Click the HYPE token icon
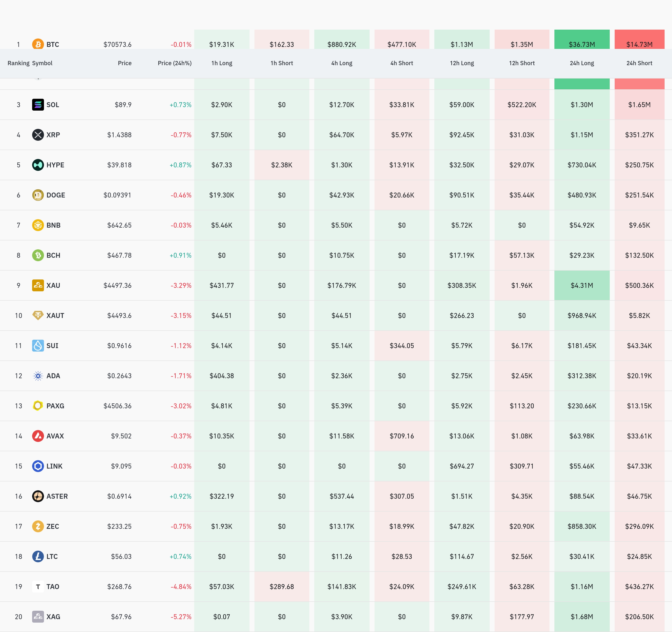Screen dimensions: 672x632 38,165
